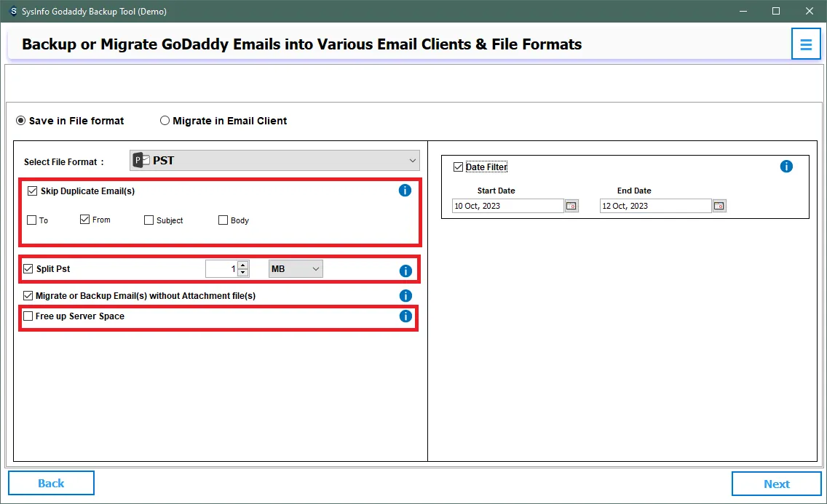Click info icon for Date Filter
Viewport: 827px width, 504px height.
(786, 167)
